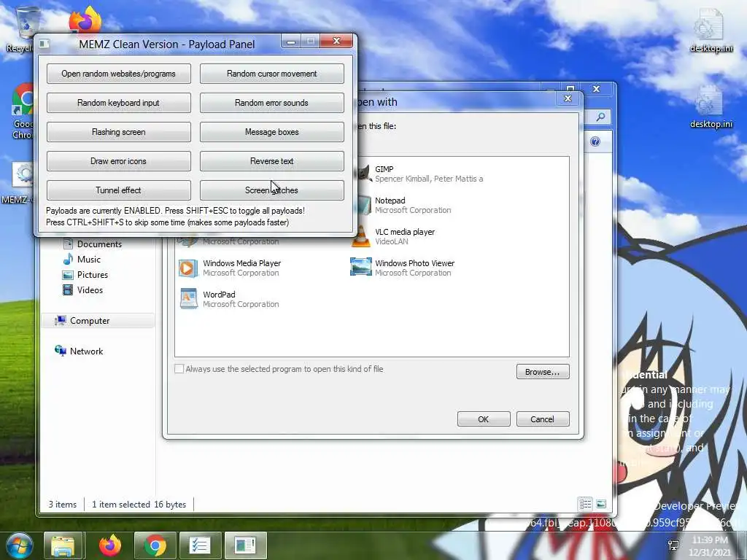Click "1 item selected 16 bytes" status text
This screenshot has width=747, height=560.
pyautogui.click(x=139, y=505)
